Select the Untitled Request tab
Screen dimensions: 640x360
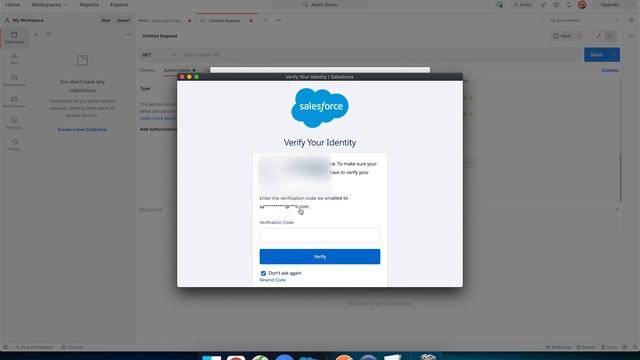[x=224, y=20]
